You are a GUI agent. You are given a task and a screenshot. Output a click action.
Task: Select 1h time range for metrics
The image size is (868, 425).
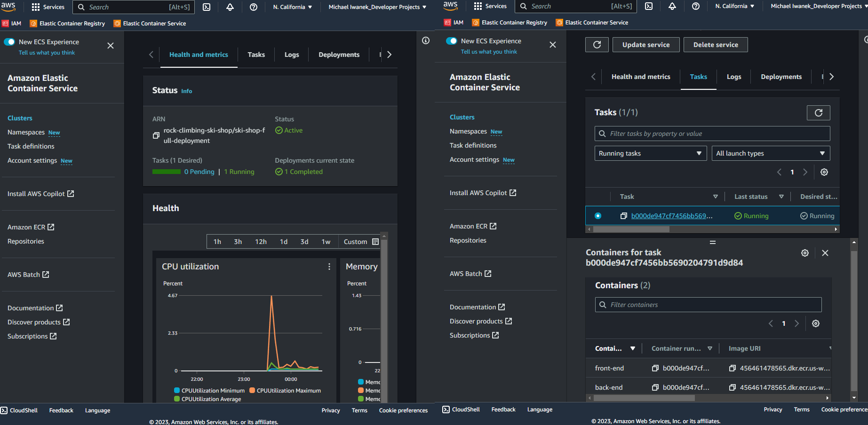tap(217, 242)
